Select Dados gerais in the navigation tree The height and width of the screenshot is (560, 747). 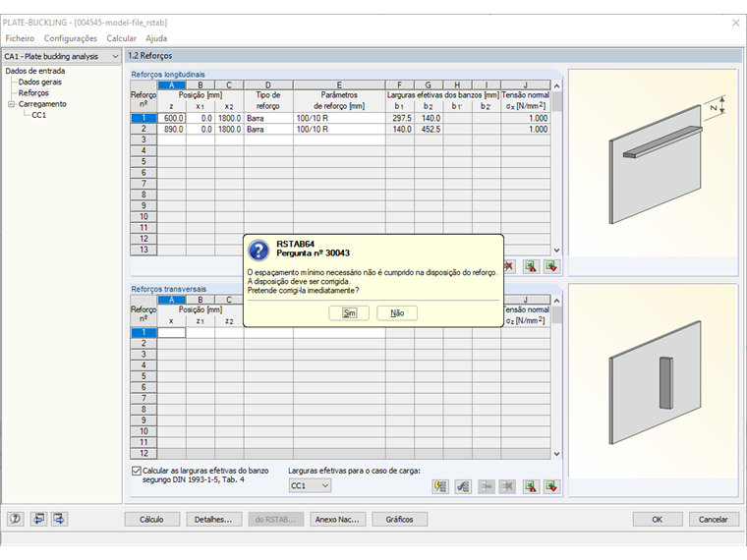(x=40, y=82)
